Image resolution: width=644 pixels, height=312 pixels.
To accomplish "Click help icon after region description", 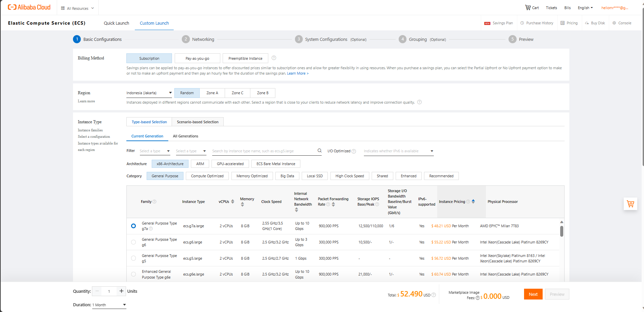I will [419, 102].
